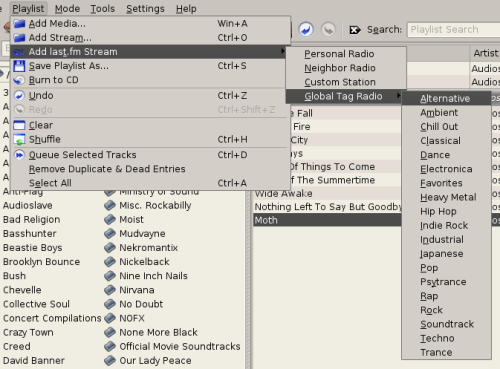This screenshot has width=500, height=369.
Task: Select Personal Radio
Action: point(346,54)
